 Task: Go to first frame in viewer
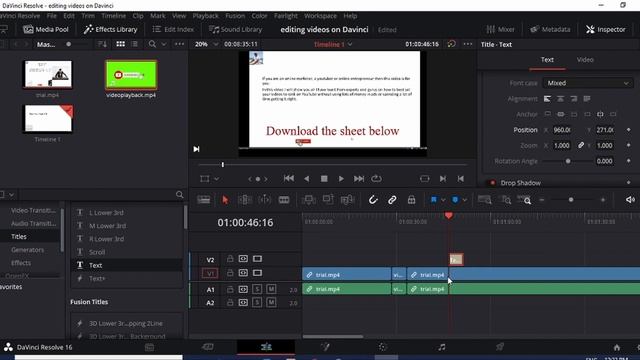tap(289, 179)
